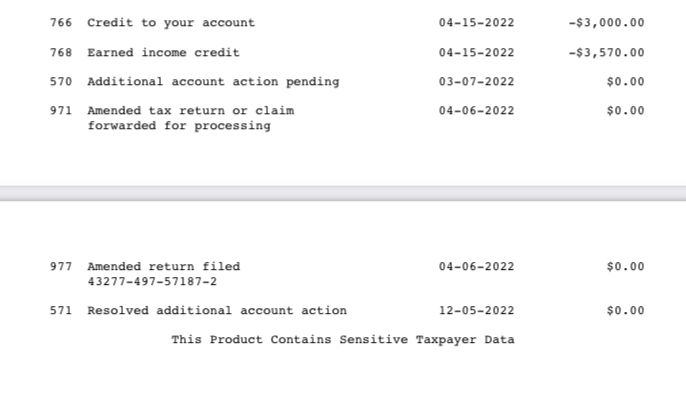Click 'Amended return filed' description
Image resolution: width=686 pixels, height=396 pixels.
click(x=164, y=266)
